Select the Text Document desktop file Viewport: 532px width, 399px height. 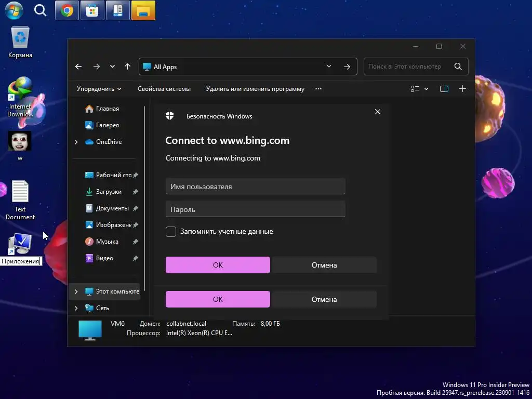(x=20, y=200)
